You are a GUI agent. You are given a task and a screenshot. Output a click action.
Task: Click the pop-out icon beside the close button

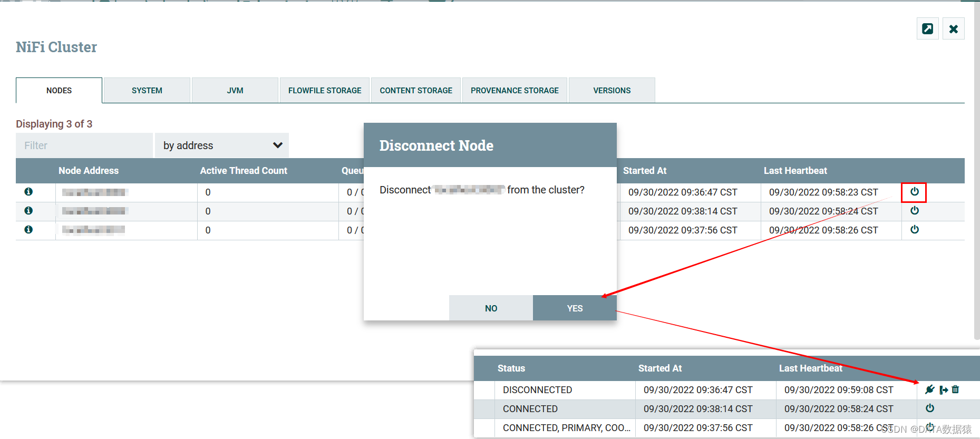[x=927, y=28]
